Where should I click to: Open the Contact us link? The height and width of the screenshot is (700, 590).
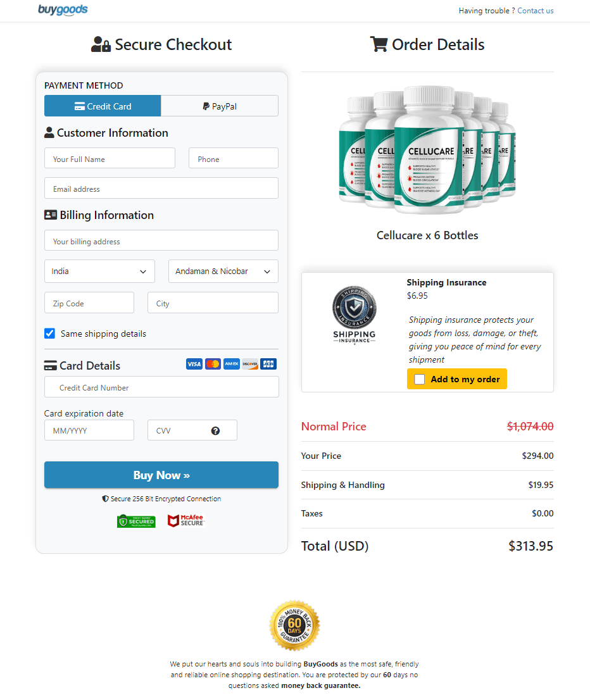click(x=535, y=10)
